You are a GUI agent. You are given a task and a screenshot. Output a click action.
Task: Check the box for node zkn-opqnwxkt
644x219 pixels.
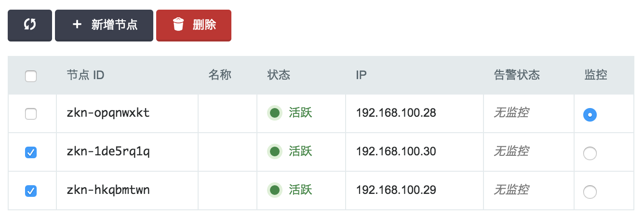coord(31,114)
